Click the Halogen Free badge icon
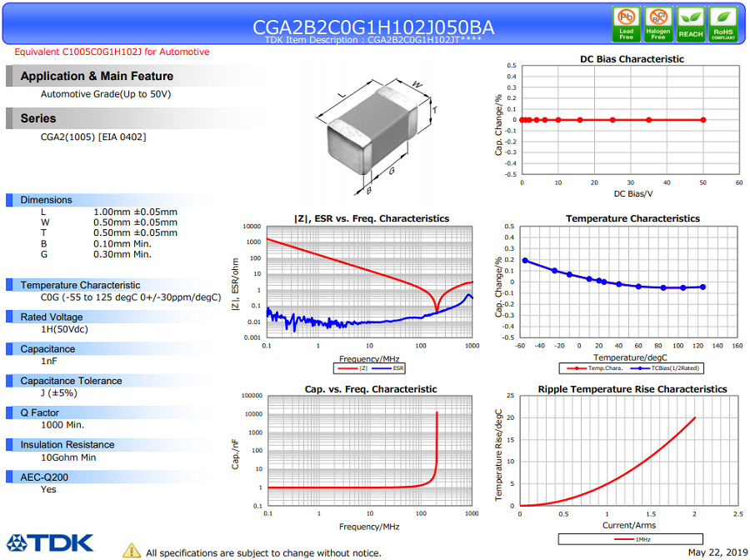Image resolution: width=750 pixels, height=560 pixels. click(658, 24)
